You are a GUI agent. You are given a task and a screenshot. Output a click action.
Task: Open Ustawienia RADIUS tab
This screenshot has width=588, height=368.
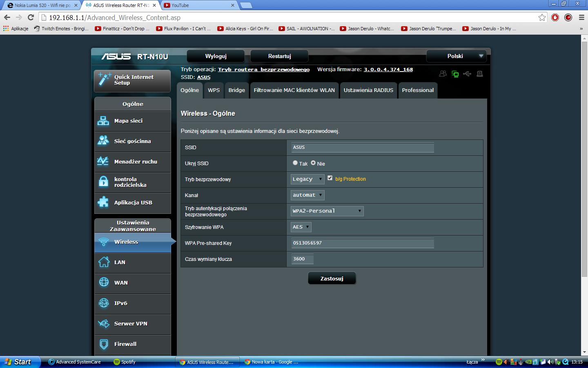coord(368,90)
